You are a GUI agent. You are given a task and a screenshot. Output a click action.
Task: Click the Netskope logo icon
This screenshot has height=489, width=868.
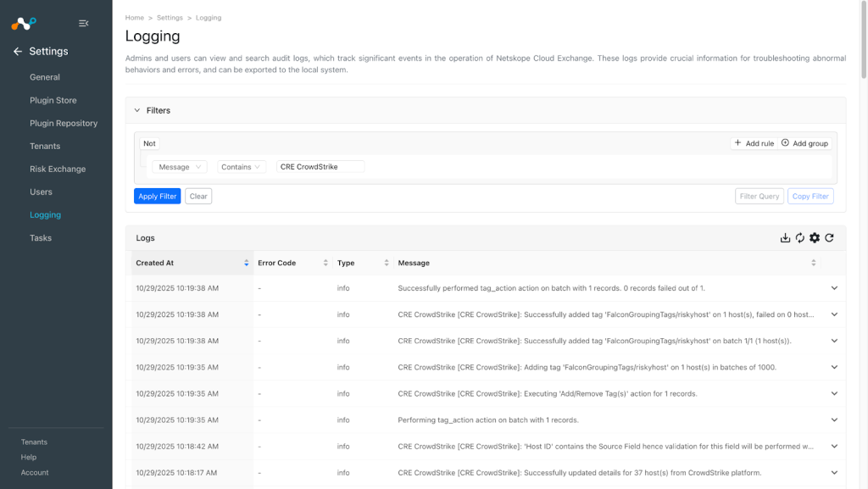coord(24,23)
